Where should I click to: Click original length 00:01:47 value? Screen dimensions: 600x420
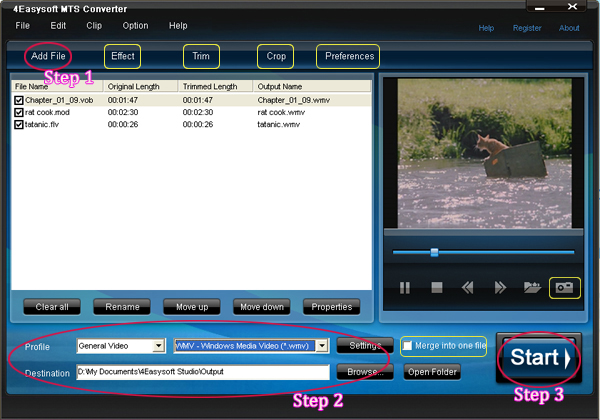(x=123, y=100)
